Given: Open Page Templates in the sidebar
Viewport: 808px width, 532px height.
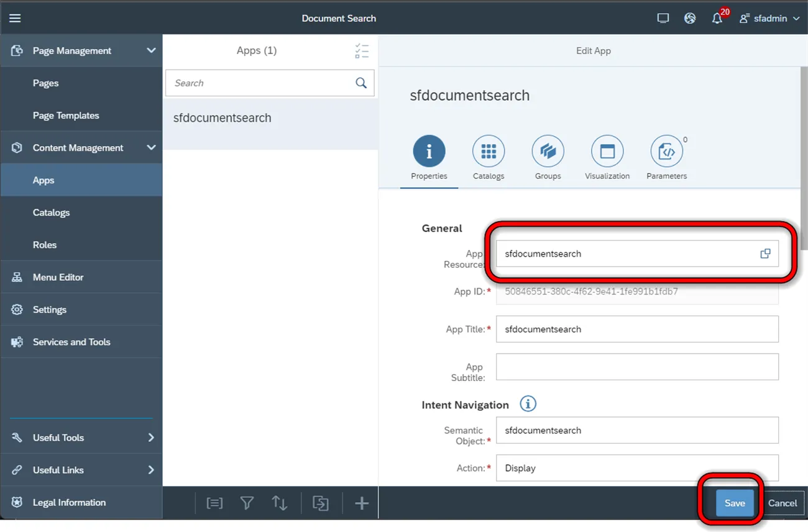Looking at the screenshot, I should [x=81, y=115].
